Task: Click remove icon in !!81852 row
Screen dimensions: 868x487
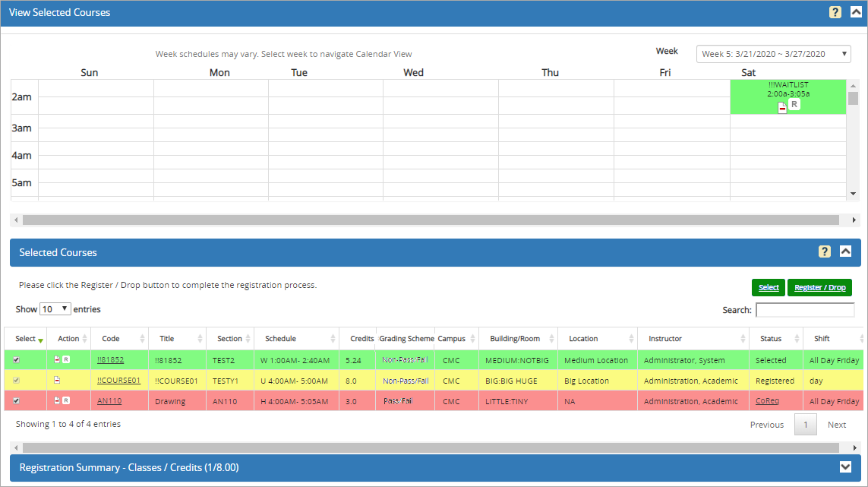Action: pos(57,360)
